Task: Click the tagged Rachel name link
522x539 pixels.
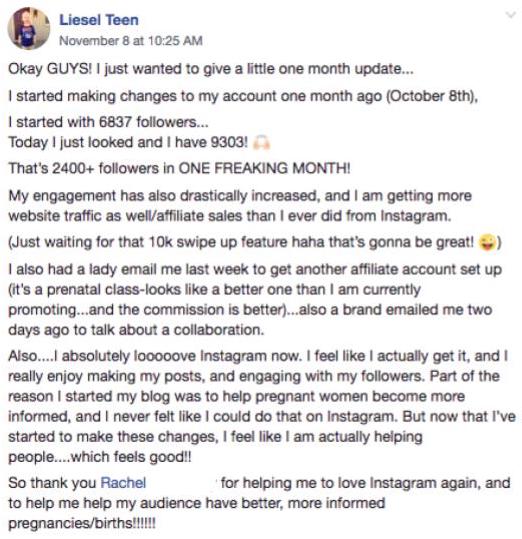Action: click(124, 483)
